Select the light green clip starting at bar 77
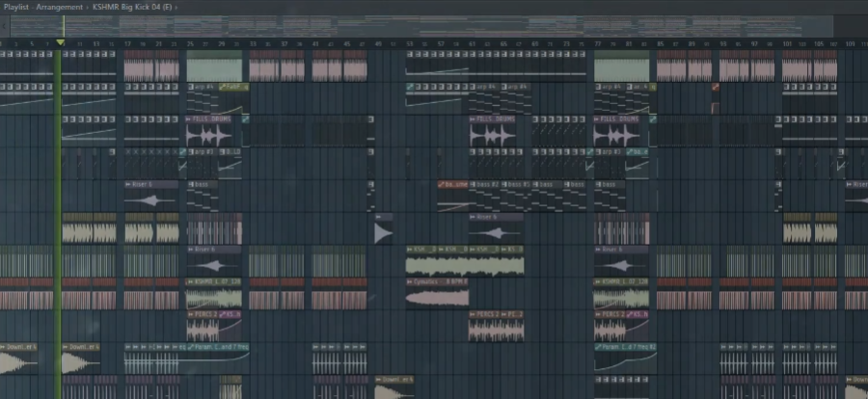Image resolution: width=868 pixels, height=399 pixels. click(x=622, y=66)
